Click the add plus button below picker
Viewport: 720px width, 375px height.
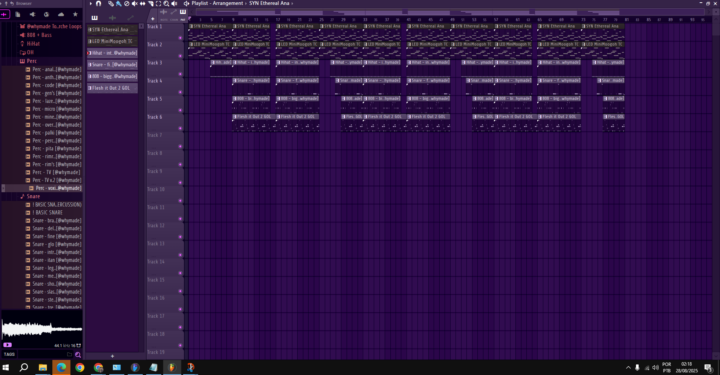(112, 356)
